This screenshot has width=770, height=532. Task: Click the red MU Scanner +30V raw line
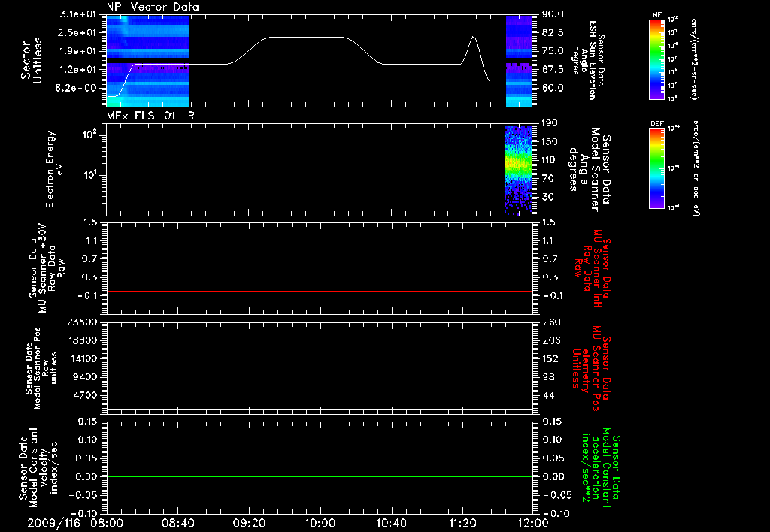pyautogui.click(x=319, y=291)
